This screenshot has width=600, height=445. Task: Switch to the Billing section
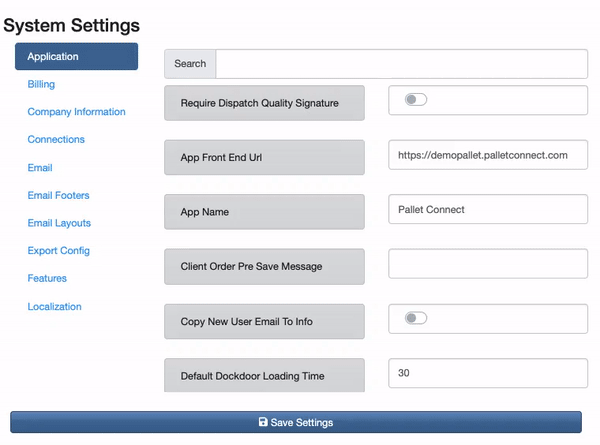(x=41, y=84)
